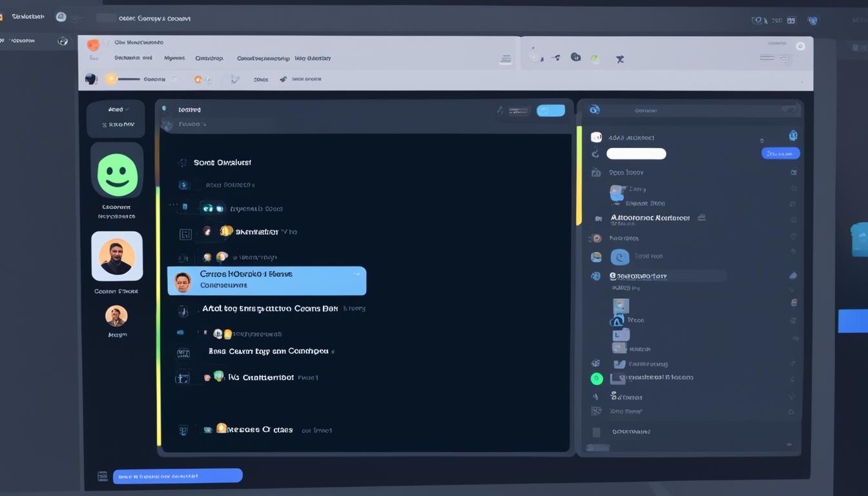Select the blue swirl icon in right panel

pyautogui.click(x=620, y=256)
